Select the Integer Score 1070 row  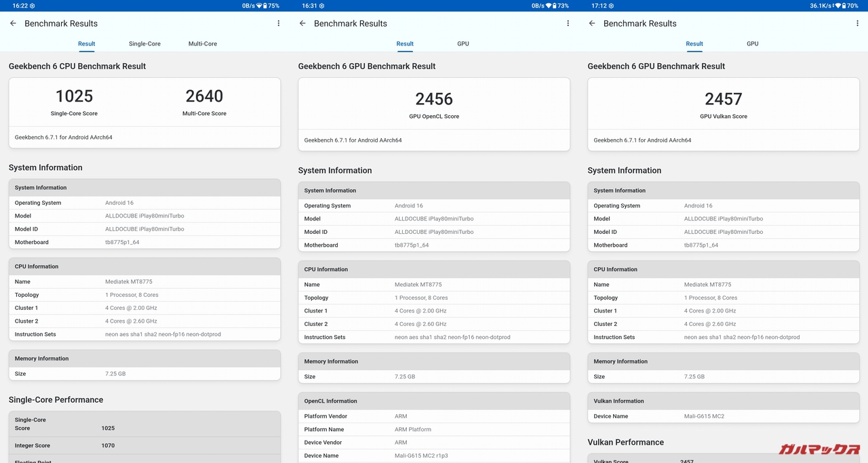[144, 445]
